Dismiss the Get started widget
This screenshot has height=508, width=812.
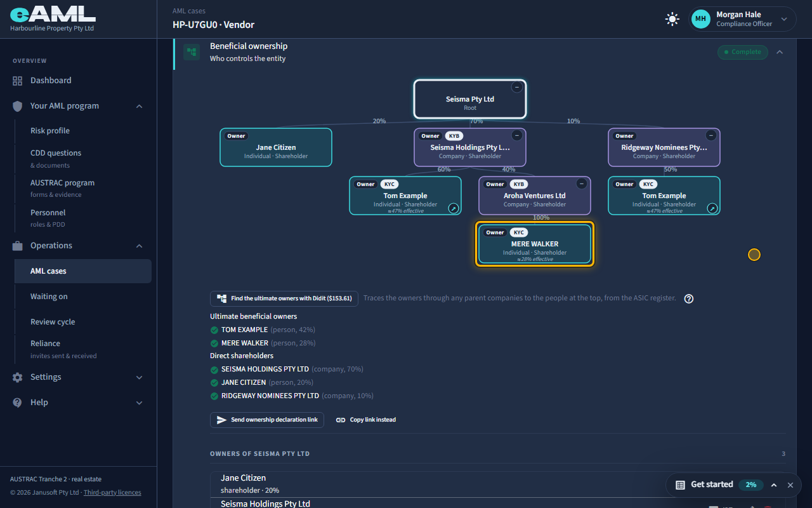[x=790, y=485]
